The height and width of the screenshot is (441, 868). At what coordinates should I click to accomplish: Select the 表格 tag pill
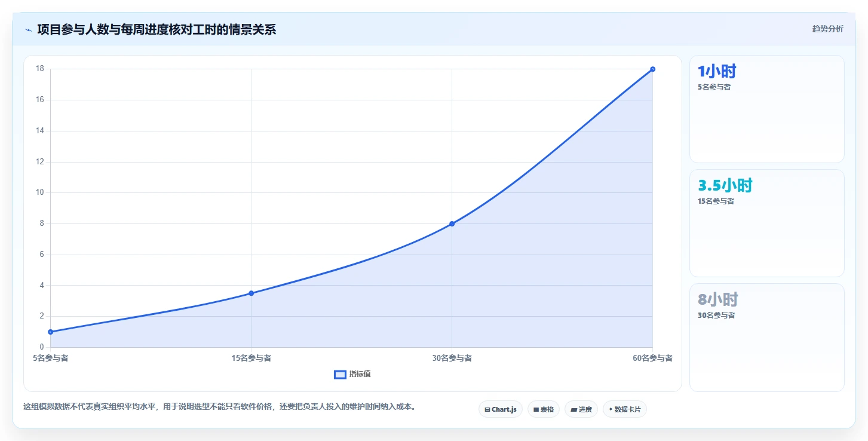pos(544,409)
